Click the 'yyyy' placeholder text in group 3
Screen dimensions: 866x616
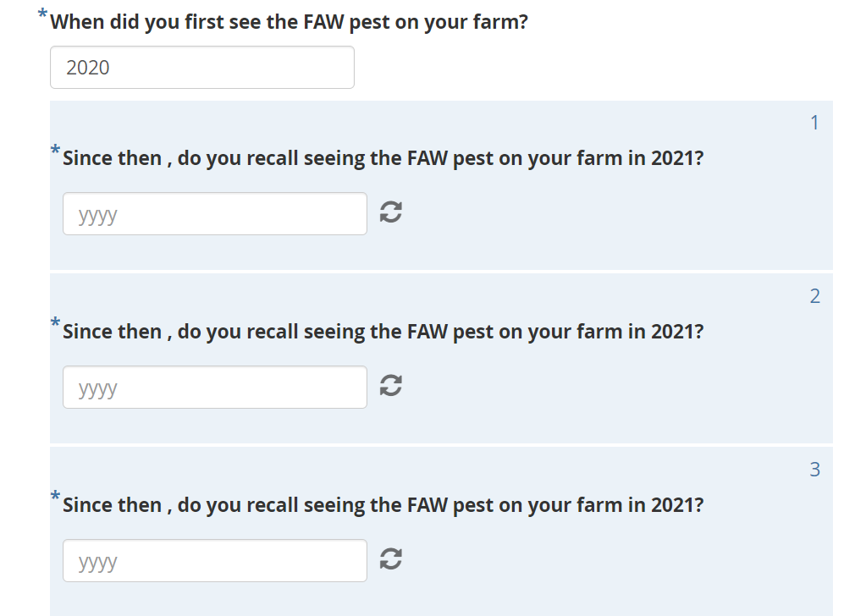click(97, 563)
